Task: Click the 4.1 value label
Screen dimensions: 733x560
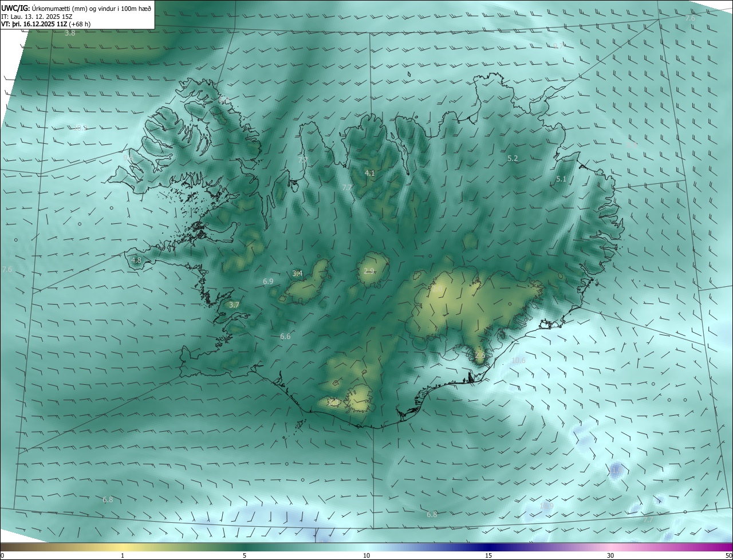Action: point(370,173)
